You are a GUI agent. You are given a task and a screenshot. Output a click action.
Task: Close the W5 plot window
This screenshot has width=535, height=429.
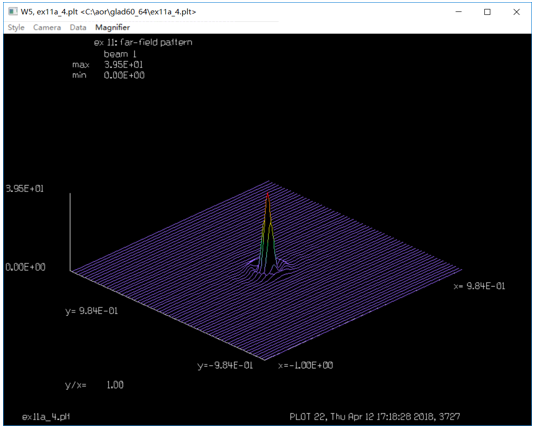pos(517,12)
